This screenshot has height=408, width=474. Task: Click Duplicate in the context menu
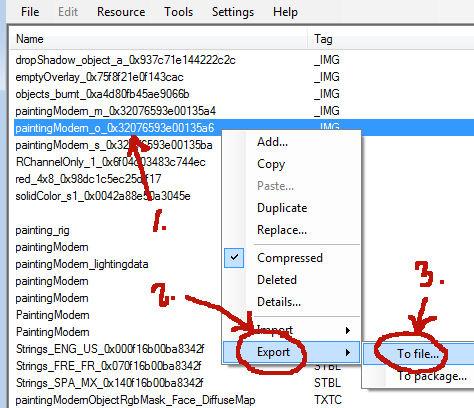pos(282,208)
